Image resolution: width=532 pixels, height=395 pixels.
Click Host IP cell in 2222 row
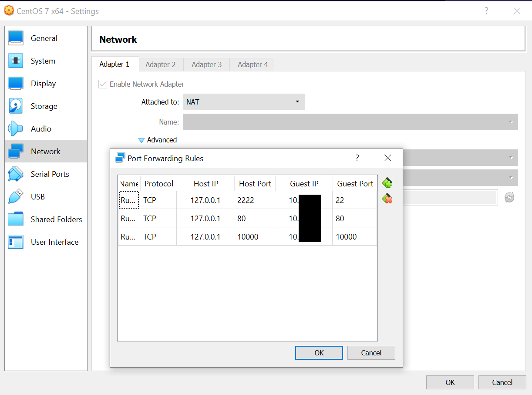pos(205,200)
